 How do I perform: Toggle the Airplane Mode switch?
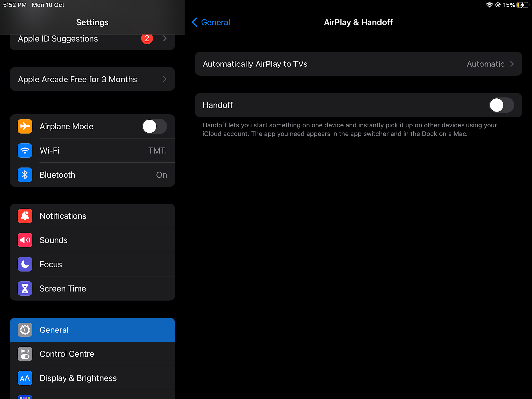pos(155,126)
